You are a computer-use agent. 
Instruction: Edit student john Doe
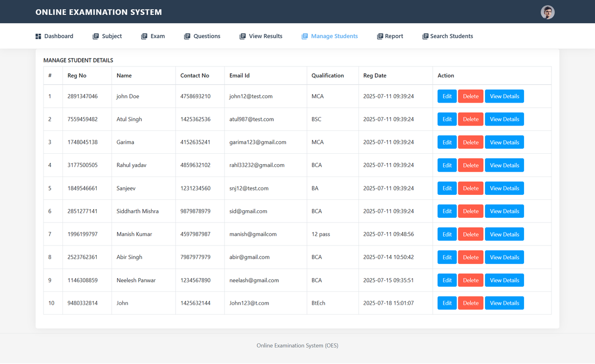pos(447,96)
